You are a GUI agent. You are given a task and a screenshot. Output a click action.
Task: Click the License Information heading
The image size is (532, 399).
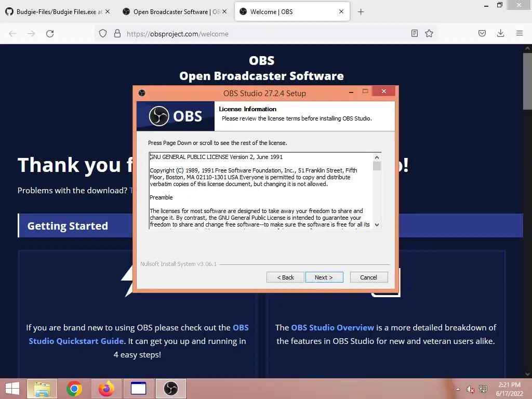coord(248,109)
